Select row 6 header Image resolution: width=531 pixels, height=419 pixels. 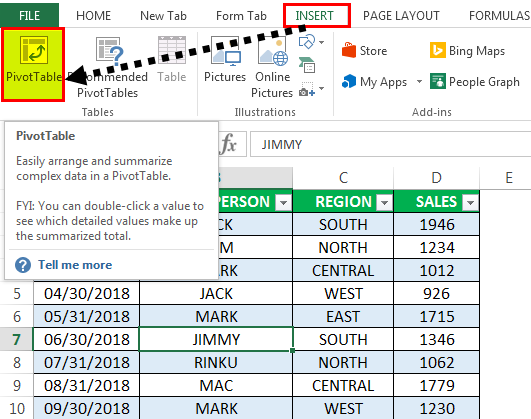pyautogui.click(x=17, y=316)
